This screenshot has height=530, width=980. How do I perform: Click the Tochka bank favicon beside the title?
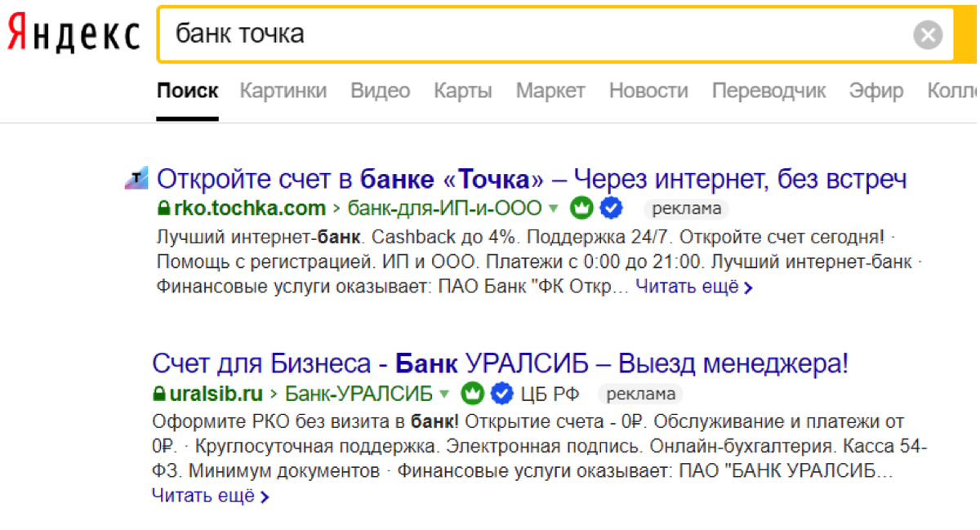pyautogui.click(x=137, y=179)
